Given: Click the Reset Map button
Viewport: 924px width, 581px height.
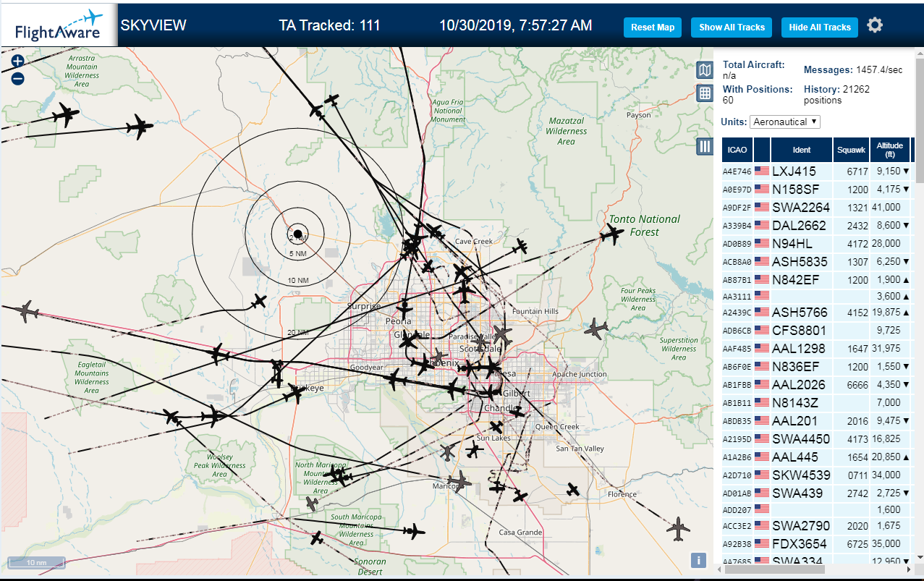Looking at the screenshot, I should tap(653, 27).
